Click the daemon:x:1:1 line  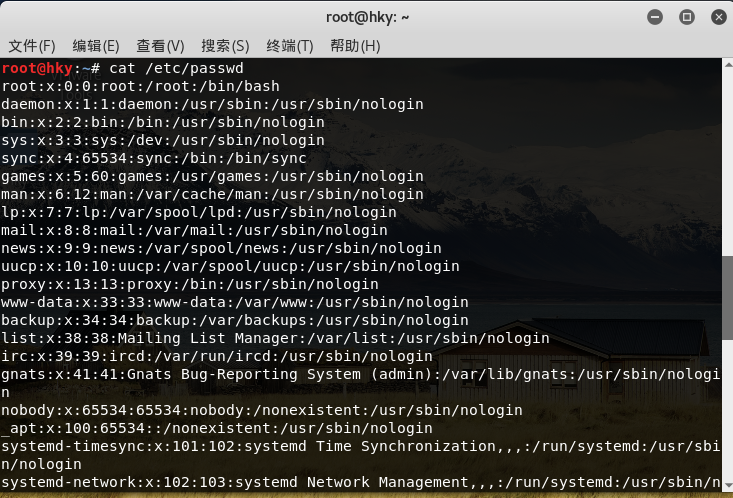tap(212, 104)
